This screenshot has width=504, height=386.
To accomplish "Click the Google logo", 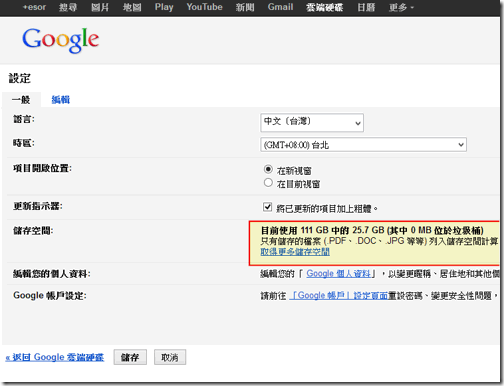I will point(61,40).
